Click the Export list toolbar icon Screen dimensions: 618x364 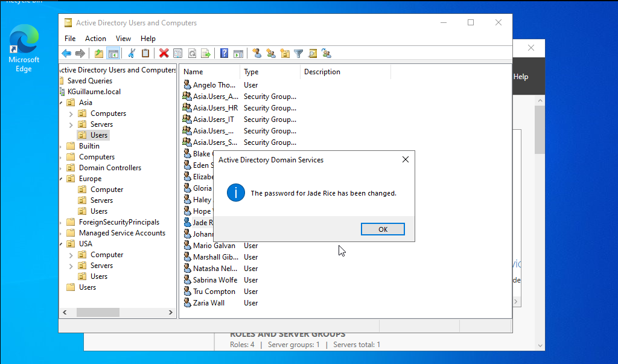[x=206, y=53]
